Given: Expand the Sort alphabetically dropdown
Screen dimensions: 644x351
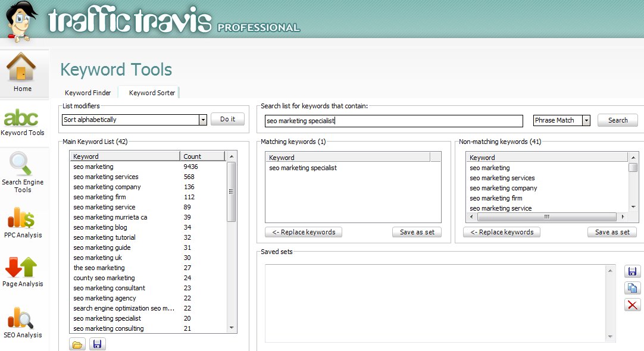Looking at the screenshot, I should [203, 120].
